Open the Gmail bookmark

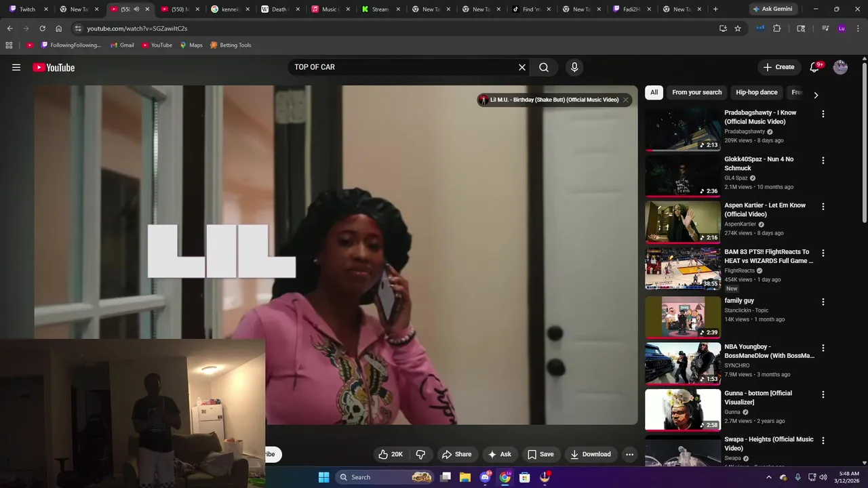point(122,45)
